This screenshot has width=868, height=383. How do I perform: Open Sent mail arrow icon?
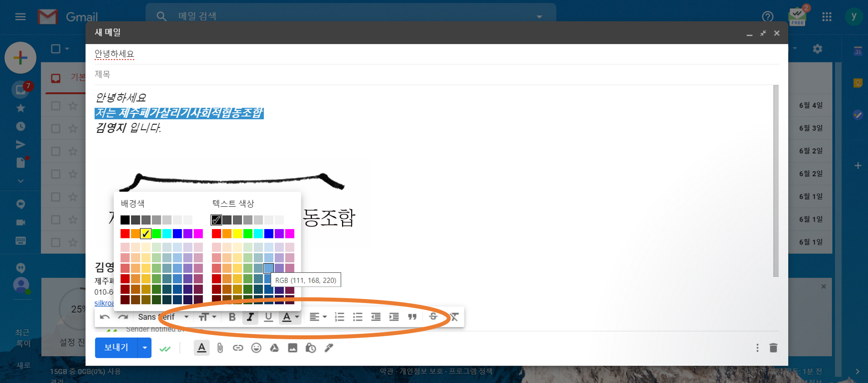(x=21, y=145)
